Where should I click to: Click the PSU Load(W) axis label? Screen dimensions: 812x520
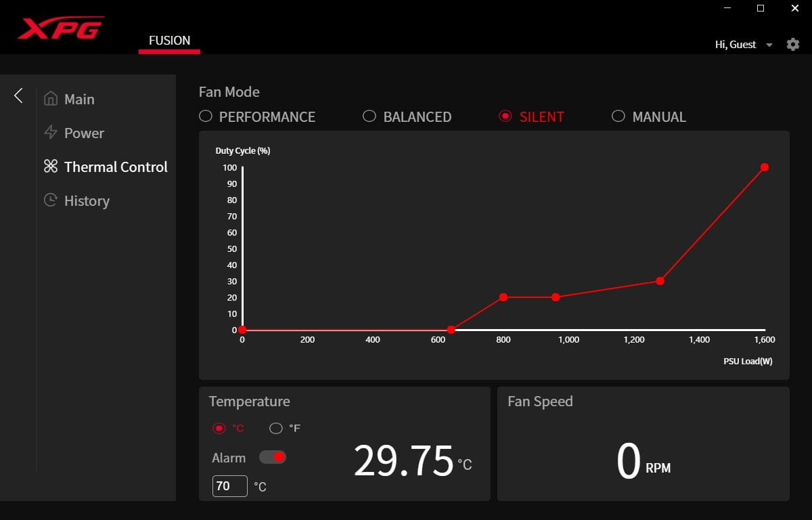coord(748,361)
